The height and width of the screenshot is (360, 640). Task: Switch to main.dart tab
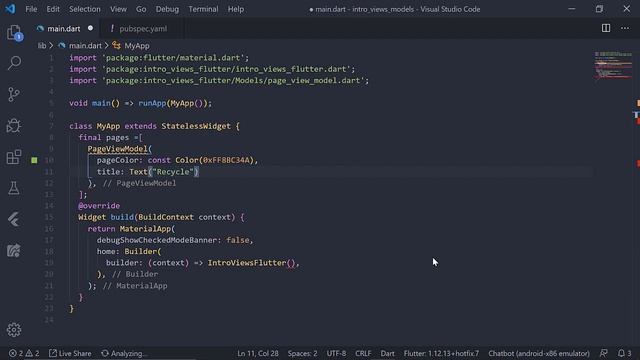[x=64, y=29]
